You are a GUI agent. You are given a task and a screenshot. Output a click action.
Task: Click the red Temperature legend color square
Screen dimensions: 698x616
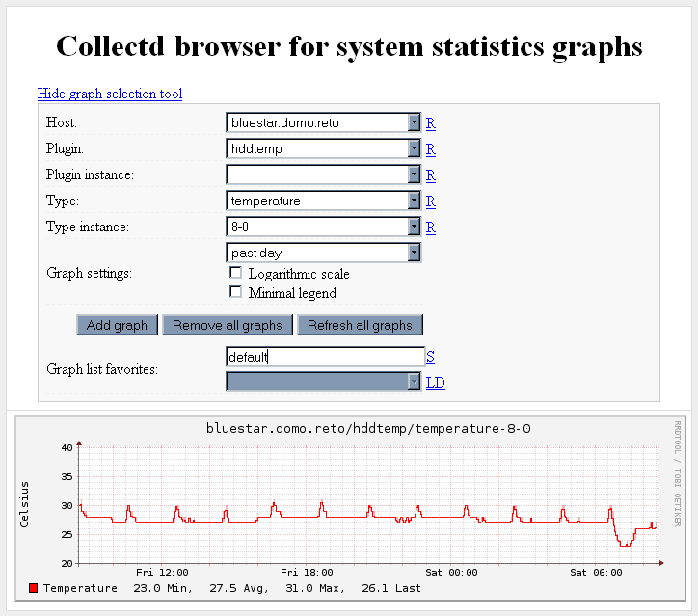tap(34, 588)
